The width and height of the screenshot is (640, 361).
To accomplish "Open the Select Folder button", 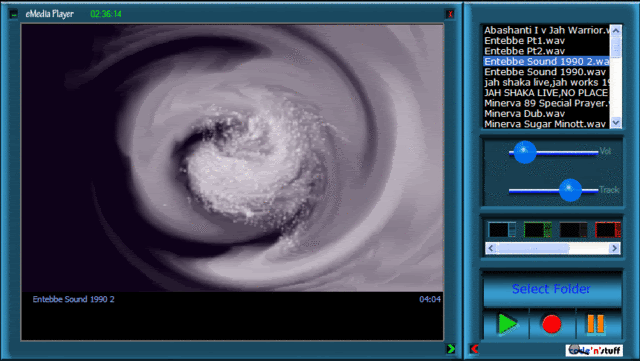I will [x=552, y=290].
